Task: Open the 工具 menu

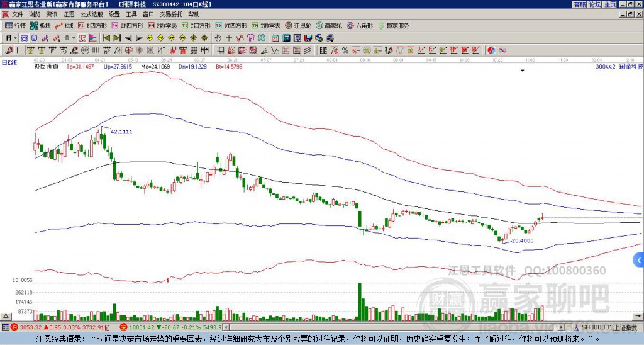Action: coord(131,14)
